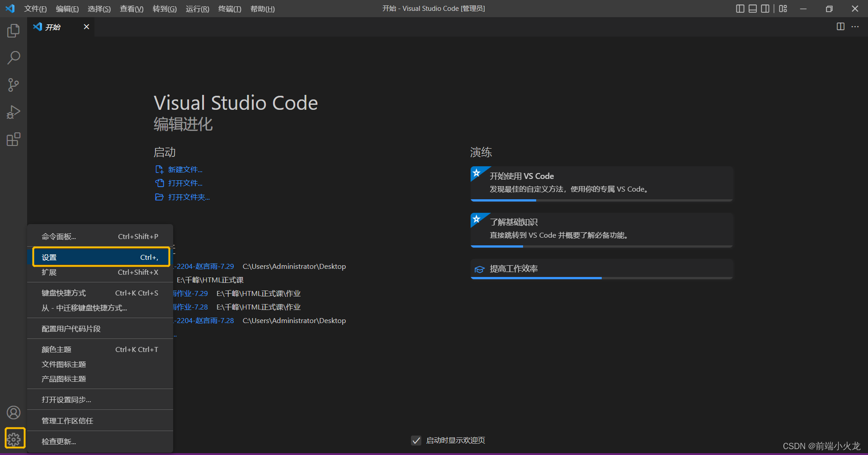Screen dimensions: 868x455
Task: Open recent folder 作业-7.28
Action: [x=191, y=307]
